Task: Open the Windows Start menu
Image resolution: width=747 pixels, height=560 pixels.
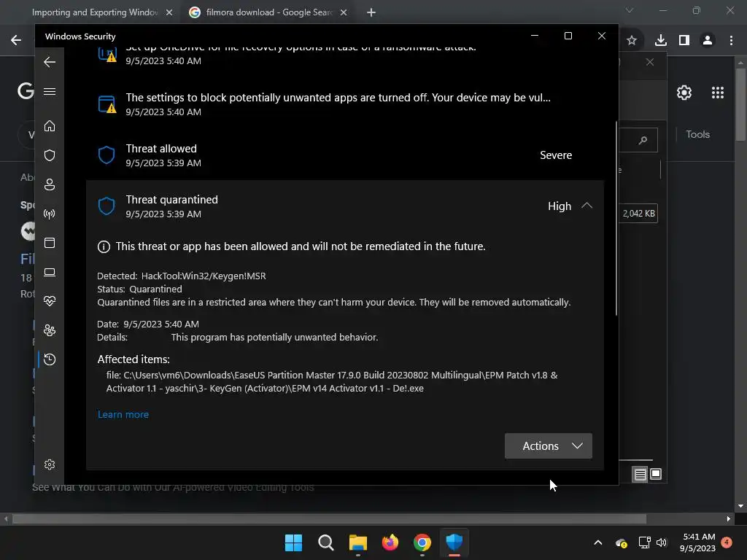Action: pyautogui.click(x=293, y=542)
